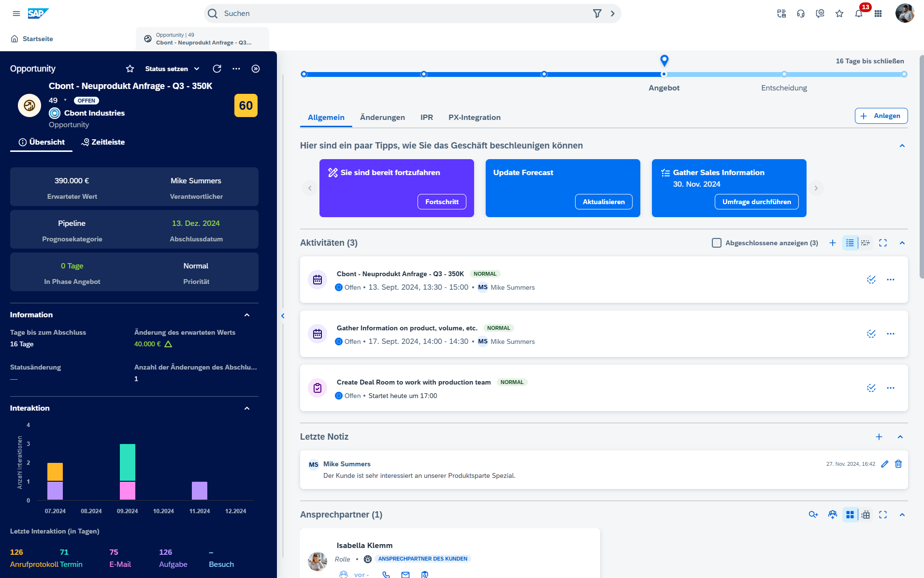
Task: Mark Create Deal Room task complete
Action: (871, 388)
